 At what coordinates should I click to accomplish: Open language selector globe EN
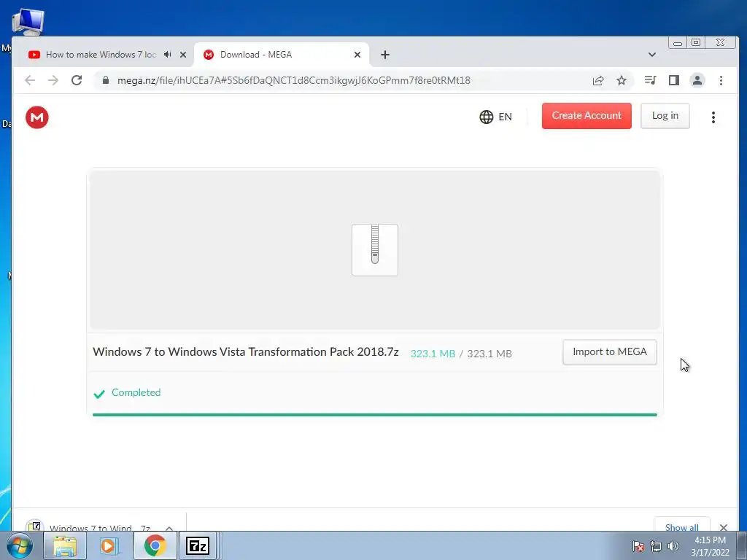(495, 117)
